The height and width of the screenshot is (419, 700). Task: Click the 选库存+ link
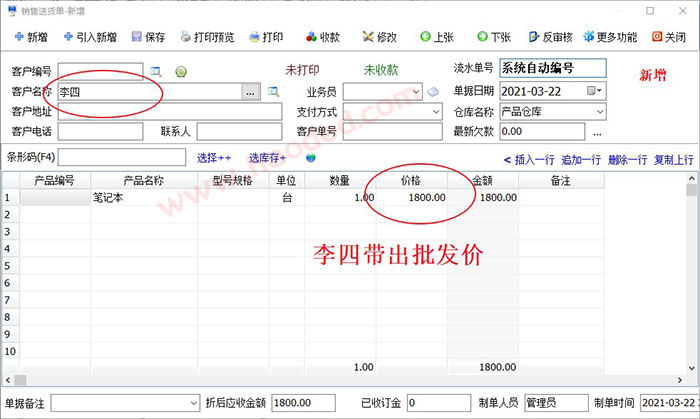click(x=267, y=158)
